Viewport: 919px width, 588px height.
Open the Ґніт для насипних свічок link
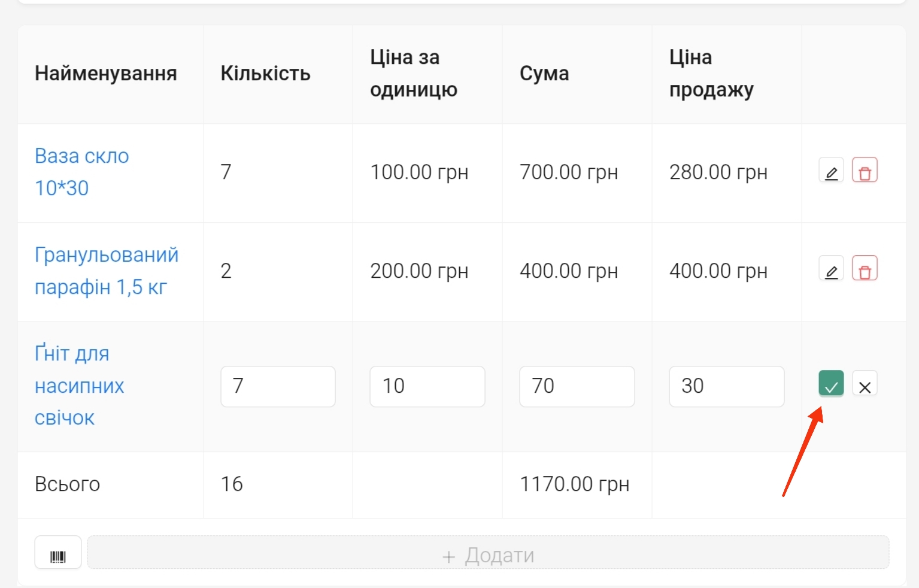pos(79,386)
